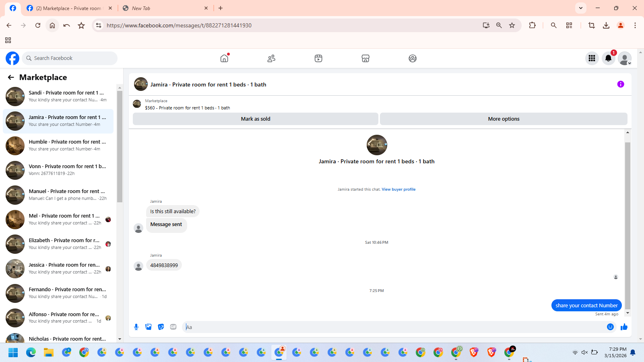Close the New Tab browser tab
The width and height of the screenshot is (644, 362).
click(x=206, y=8)
